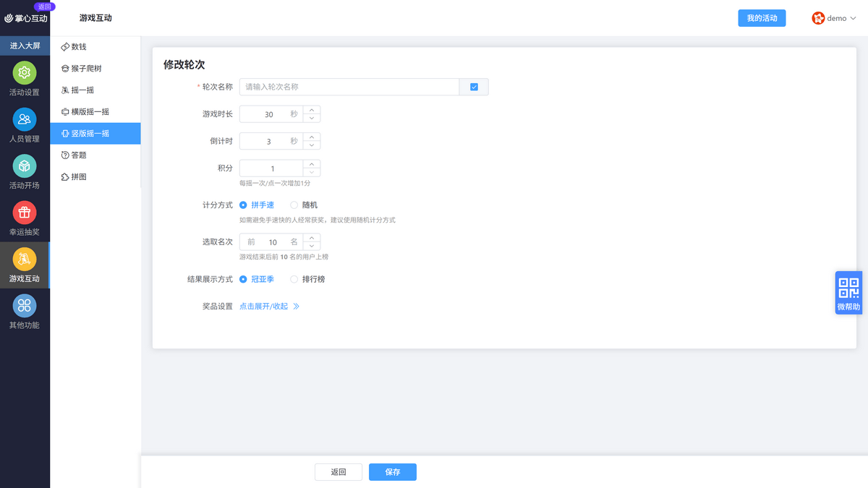Screen dimensions: 868x488
Task: Click the bottom 返回 button
Action: [x=339, y=472]
